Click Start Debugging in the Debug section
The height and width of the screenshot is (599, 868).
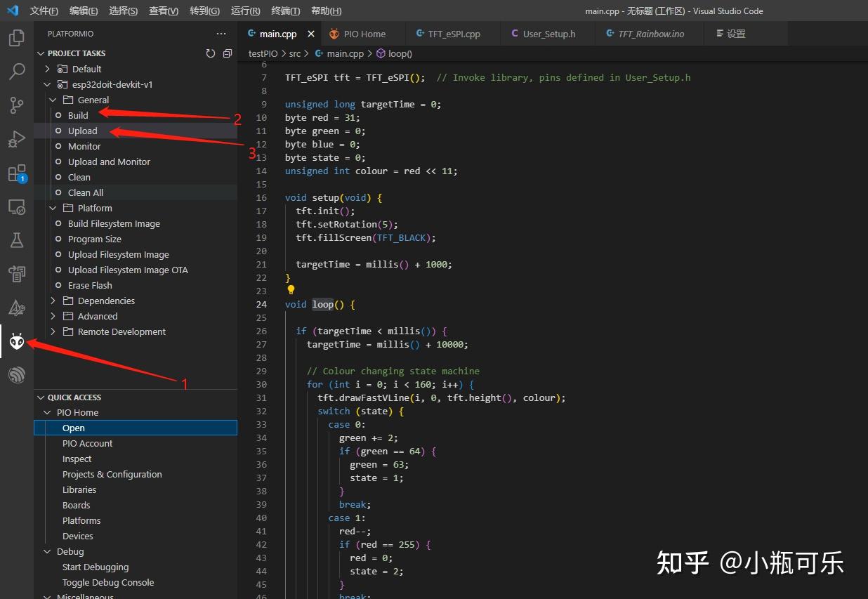pos(96,567)
